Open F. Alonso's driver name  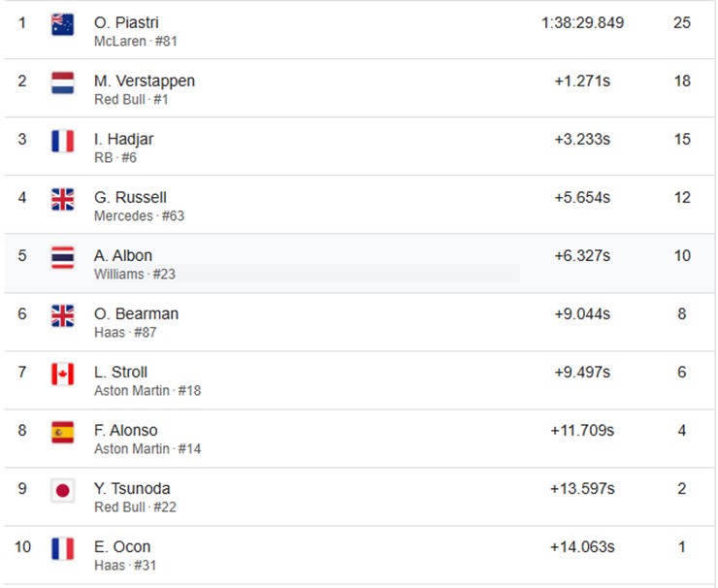(126, 431)
